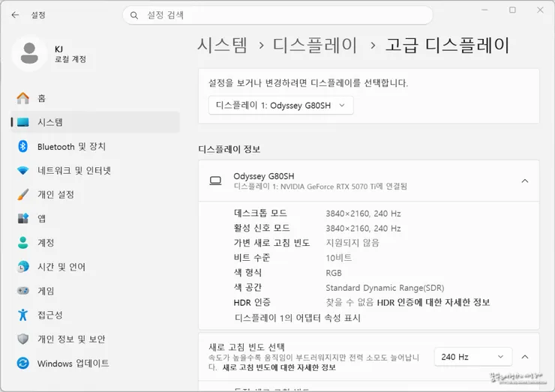Viewport: 555px width, 392px height.
Task: Click the 시스템 monitor icon
Action: click(x=23, y=122)
